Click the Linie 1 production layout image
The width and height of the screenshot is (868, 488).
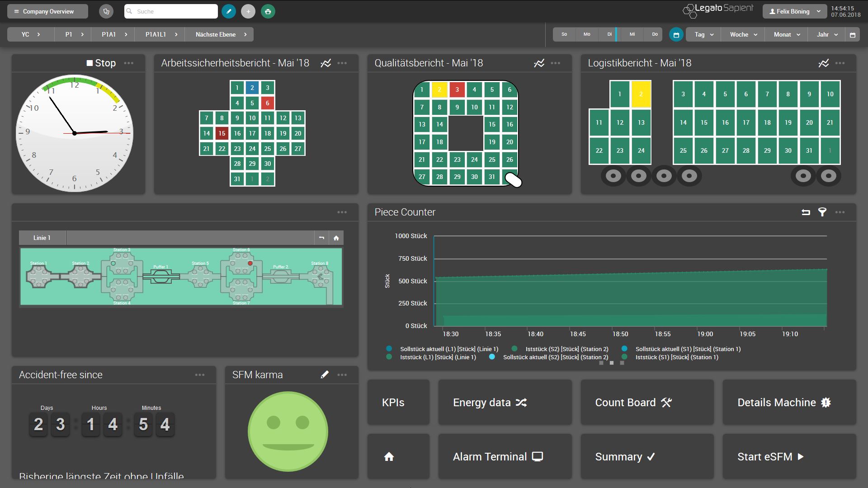(x=181, y=277)
